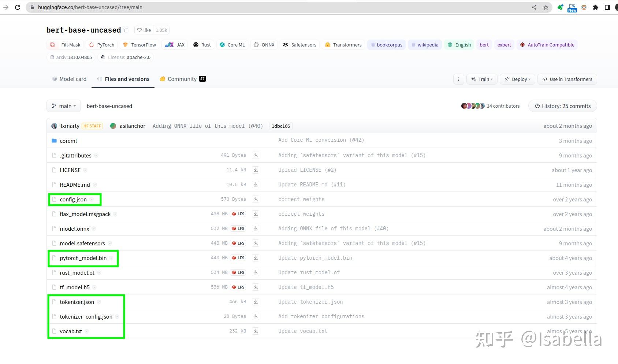Download config.json file

256,199
